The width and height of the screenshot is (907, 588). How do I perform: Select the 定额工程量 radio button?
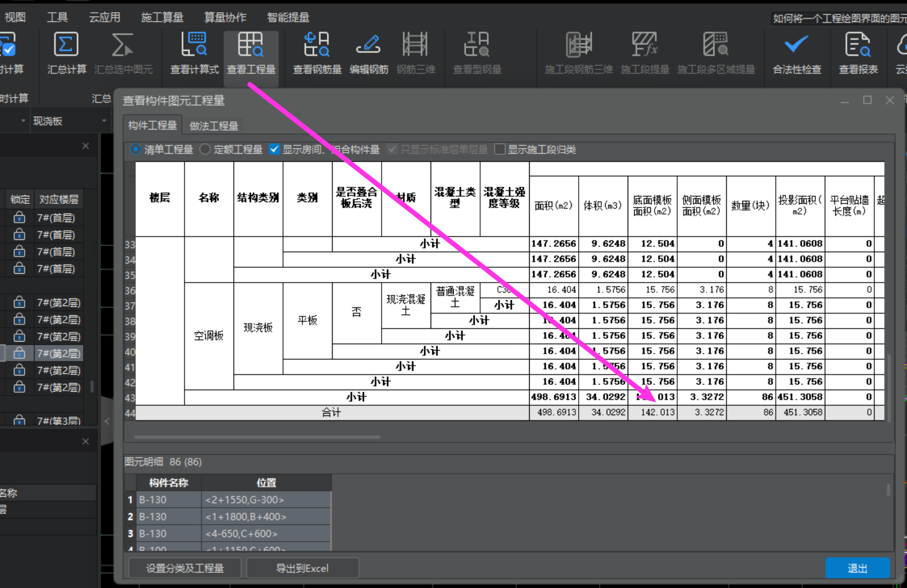click(x=205, y=150)
